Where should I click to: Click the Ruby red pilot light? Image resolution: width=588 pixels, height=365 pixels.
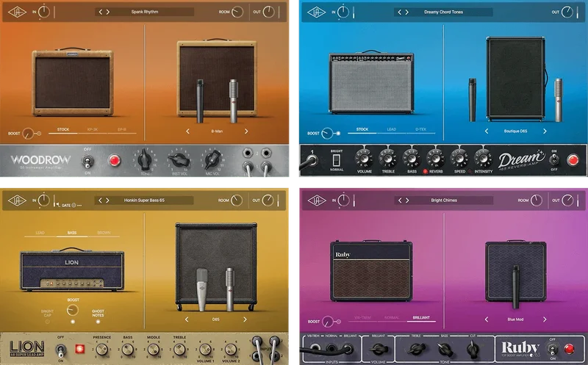click(x=569, y=349)
